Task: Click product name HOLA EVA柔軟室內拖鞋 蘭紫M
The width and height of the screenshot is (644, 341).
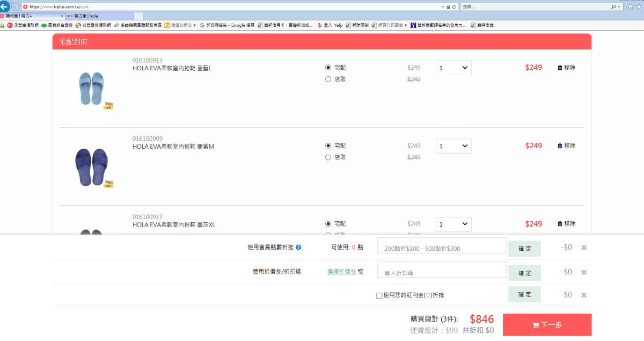Action: point(173,147)
